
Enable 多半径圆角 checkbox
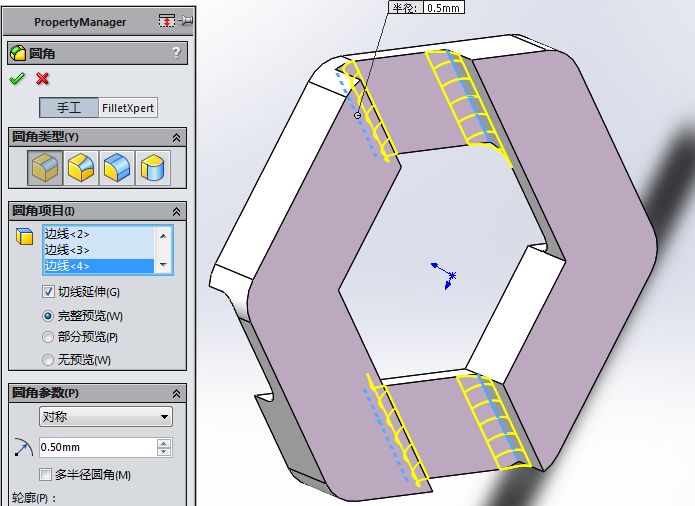(x=45, y=475)
